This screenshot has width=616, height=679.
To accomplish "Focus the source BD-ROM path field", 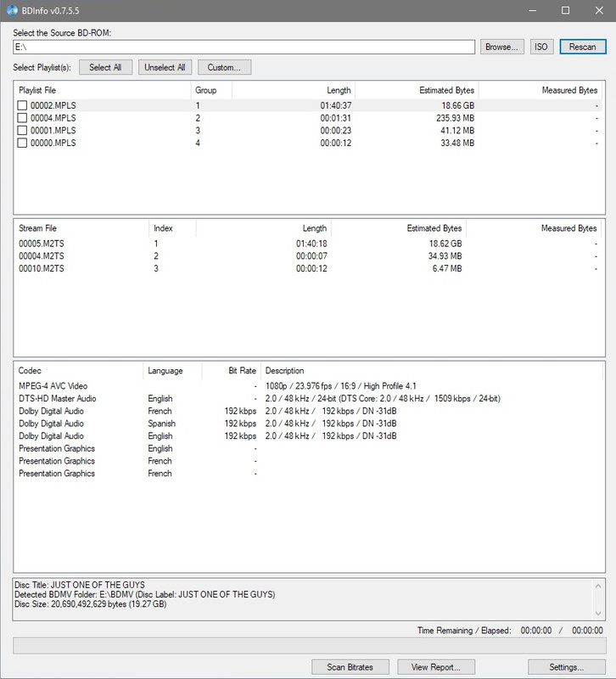I will (244, 47).
